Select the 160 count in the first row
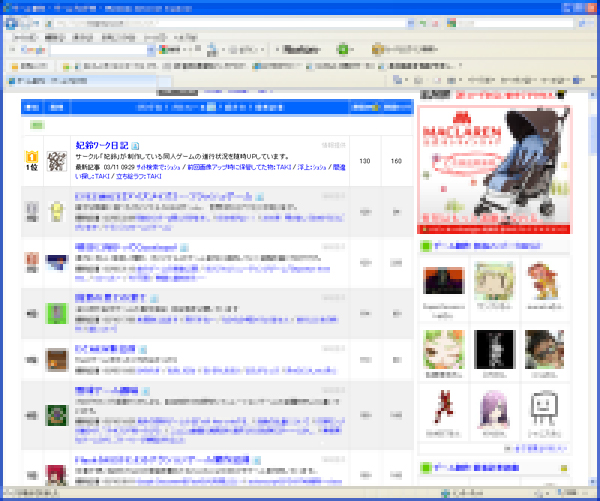Viewport: 600px width, 501px height. click(x=396, y=161)
